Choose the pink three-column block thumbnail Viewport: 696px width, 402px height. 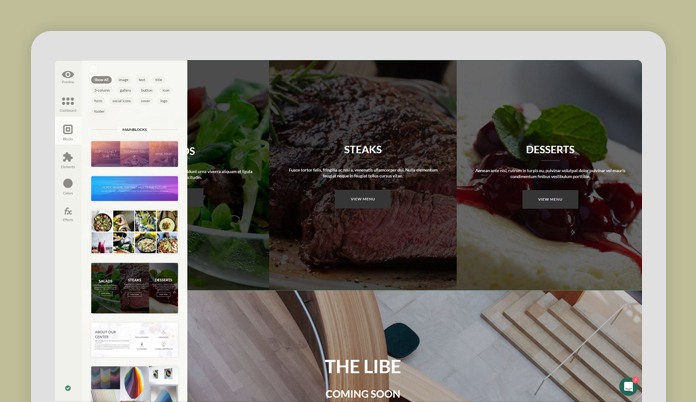[x=134, y=154]
